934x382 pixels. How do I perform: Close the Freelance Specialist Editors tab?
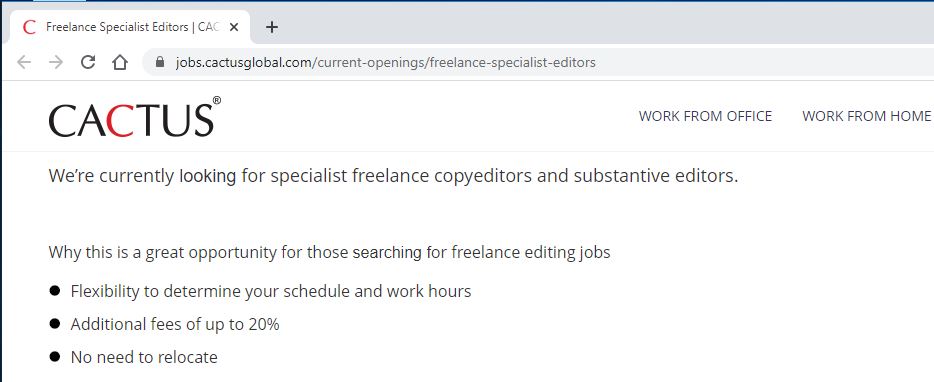click(x=234, y=27)
